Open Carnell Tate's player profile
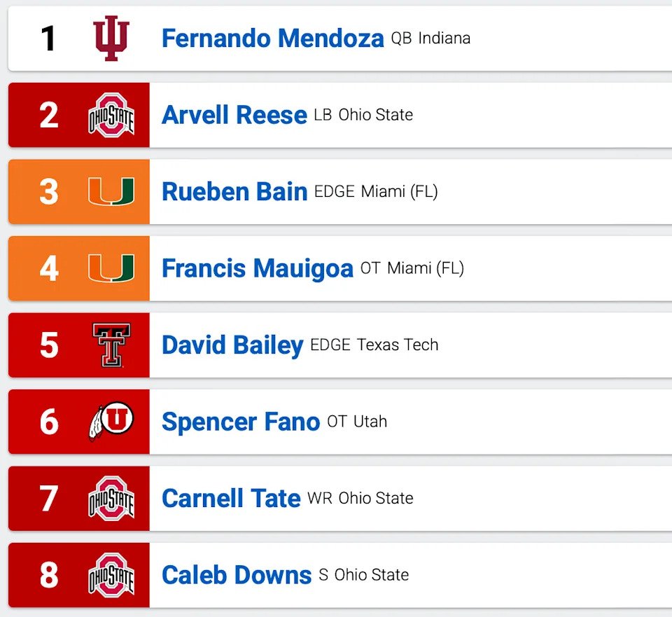 point(231,498)
